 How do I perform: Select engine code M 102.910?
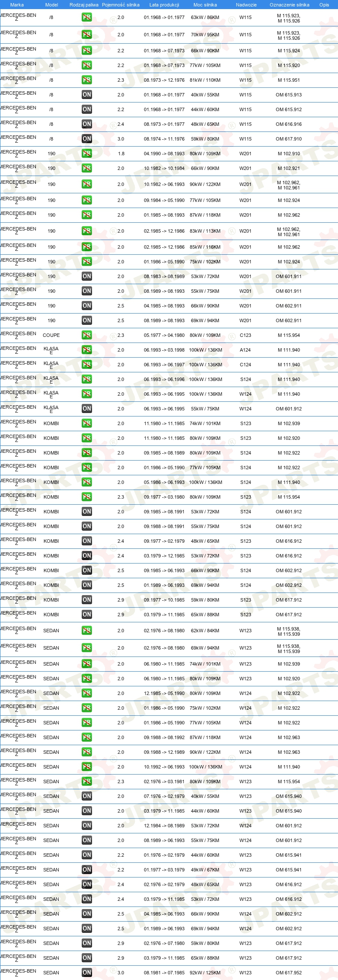(289, 154)
